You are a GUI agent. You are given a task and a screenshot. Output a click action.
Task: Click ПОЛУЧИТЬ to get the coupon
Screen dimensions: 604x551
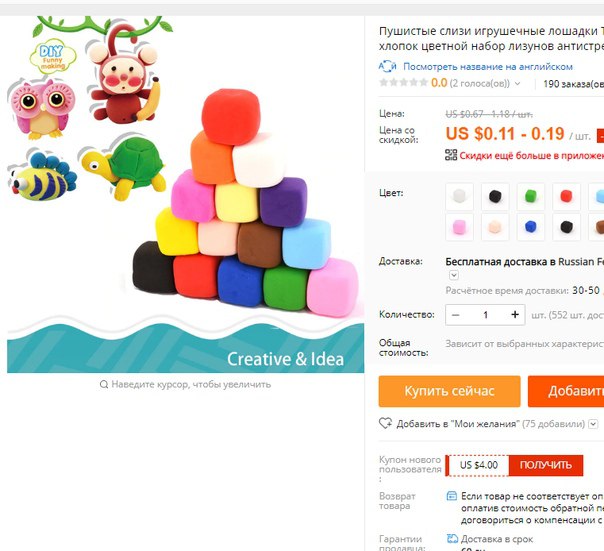point(545,465)
